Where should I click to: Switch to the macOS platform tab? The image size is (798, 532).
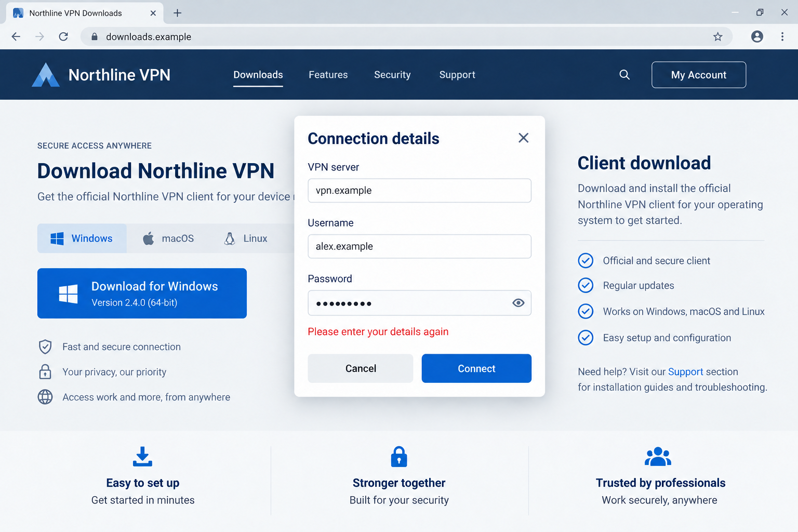(168, 238)
